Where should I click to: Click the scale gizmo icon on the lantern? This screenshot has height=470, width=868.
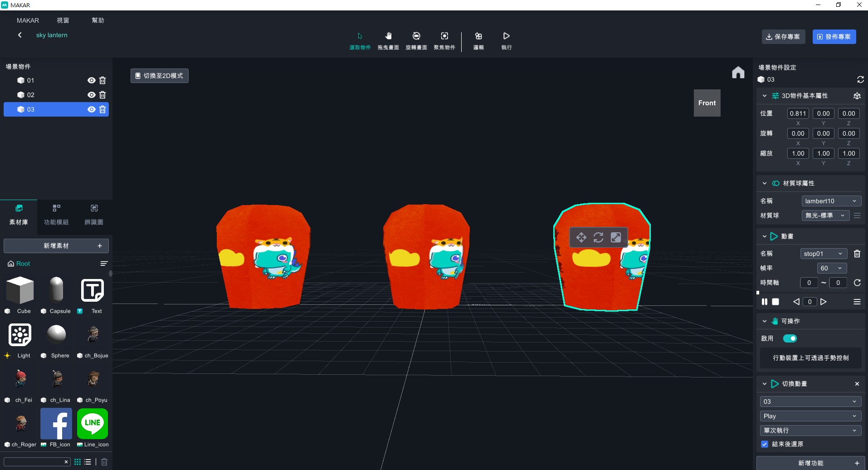(615, 237)
